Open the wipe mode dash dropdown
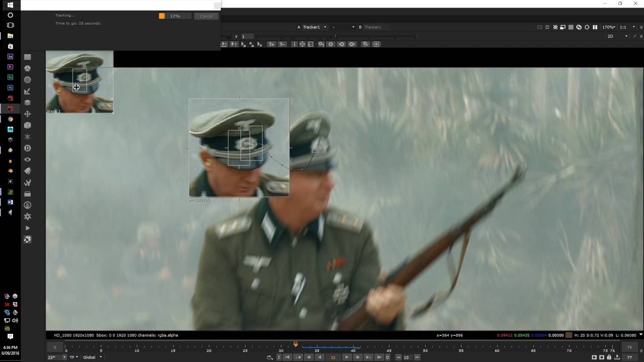The width and height of the screenshot is (644, 362). pyautogui.click(x=343, y=27)
